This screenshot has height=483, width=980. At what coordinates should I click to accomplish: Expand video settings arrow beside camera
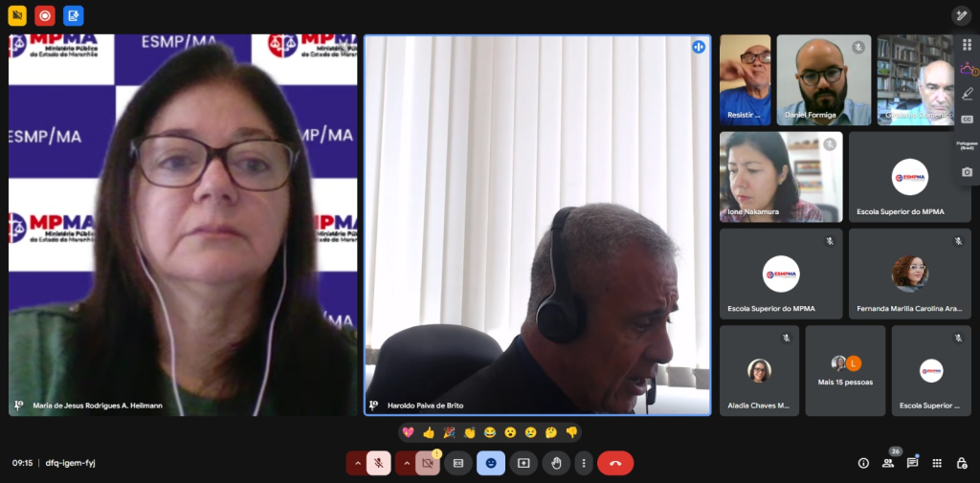406,463
